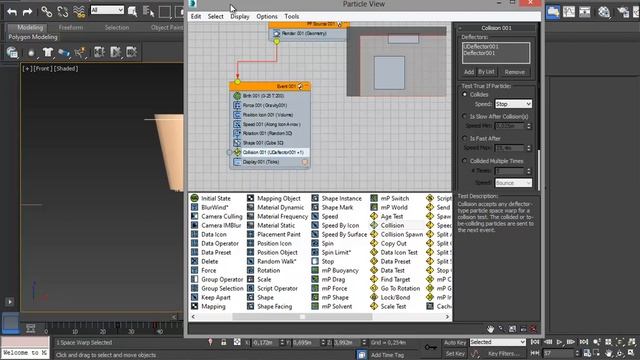Select the Collision 001 test row

click(x=269, y=152)
